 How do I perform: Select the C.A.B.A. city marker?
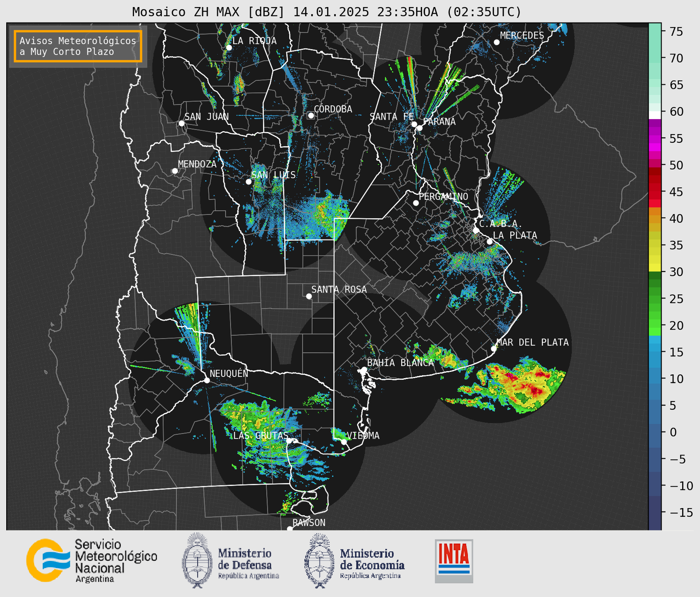point(476,230)
